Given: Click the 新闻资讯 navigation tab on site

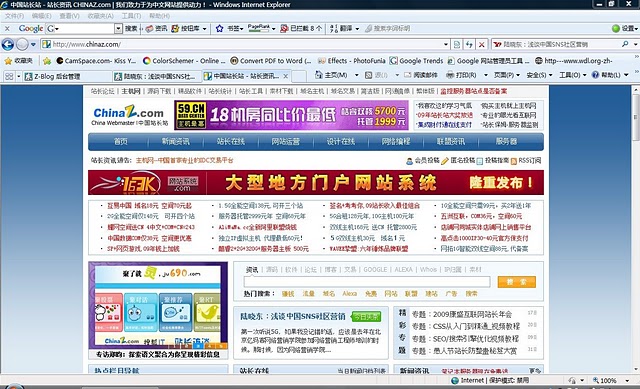Looking at the screenshot, I should pyautogui.click(x=176, y=141).
